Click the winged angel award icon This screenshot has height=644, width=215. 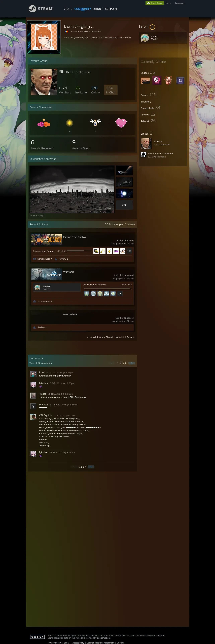95,123
